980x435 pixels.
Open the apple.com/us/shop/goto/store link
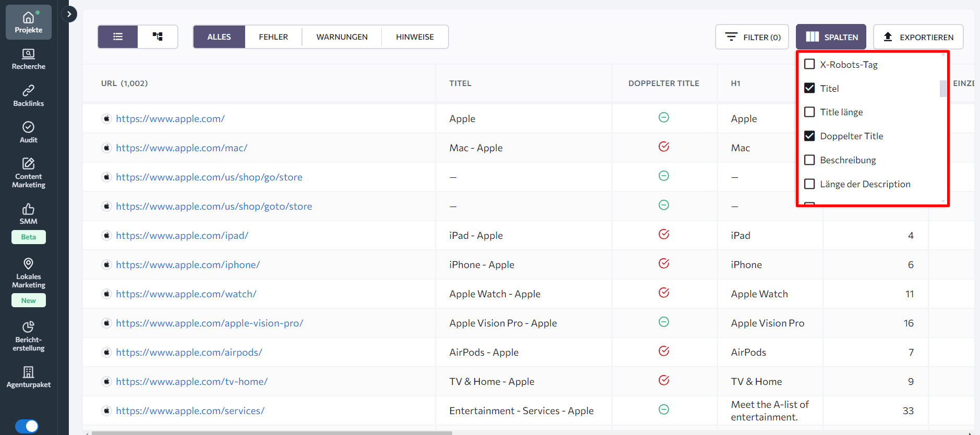tap(214, 206)
